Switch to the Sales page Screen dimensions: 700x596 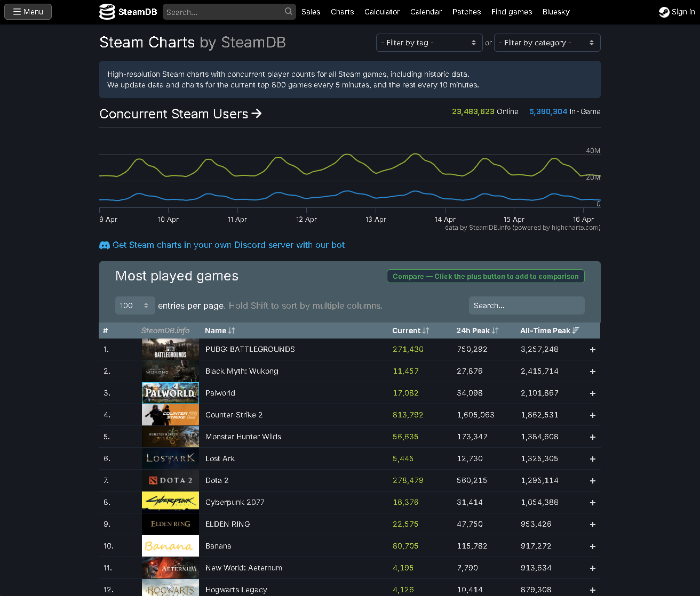(x=311, y=11)
